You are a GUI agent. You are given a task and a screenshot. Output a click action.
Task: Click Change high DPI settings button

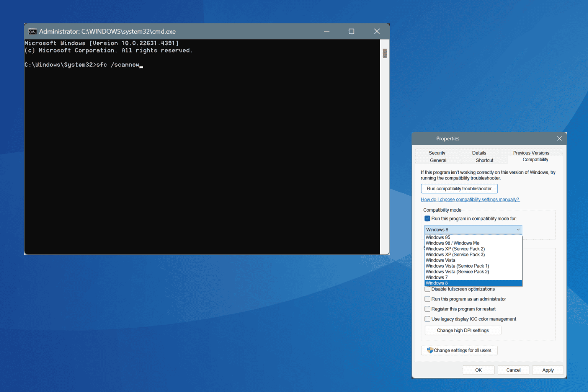(463, 330)
